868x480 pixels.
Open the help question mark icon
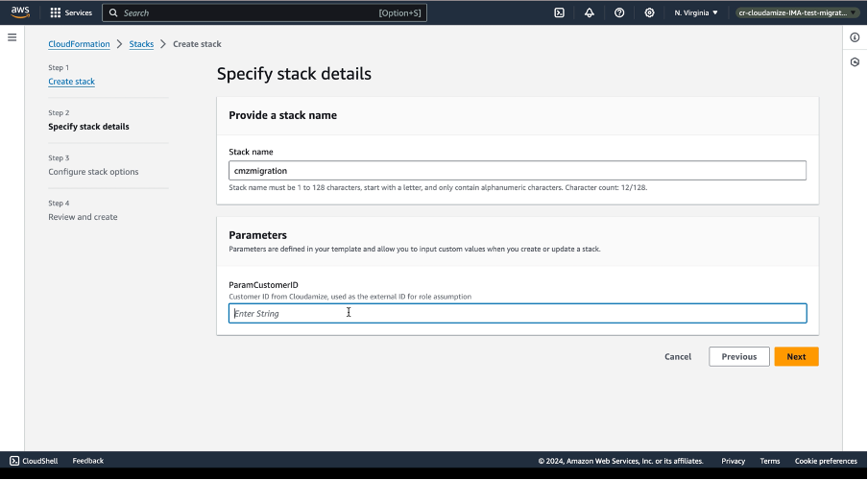tap(619, 12)
